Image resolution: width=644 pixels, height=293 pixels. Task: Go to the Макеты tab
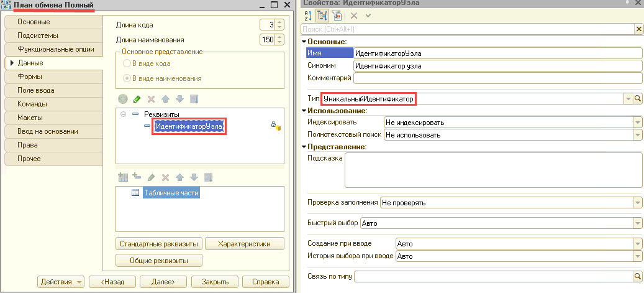pos(53,118)
